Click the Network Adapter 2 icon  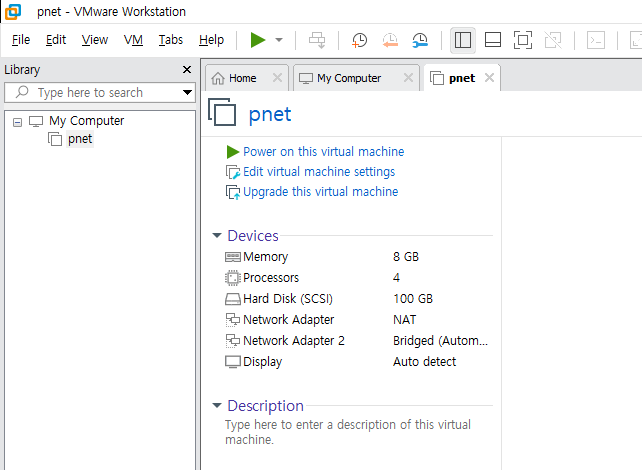point(233,341)
